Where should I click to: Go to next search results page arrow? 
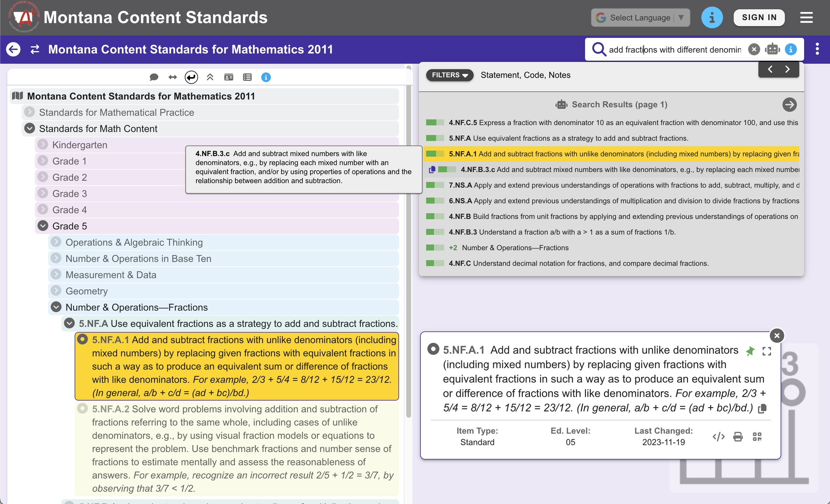789,105
